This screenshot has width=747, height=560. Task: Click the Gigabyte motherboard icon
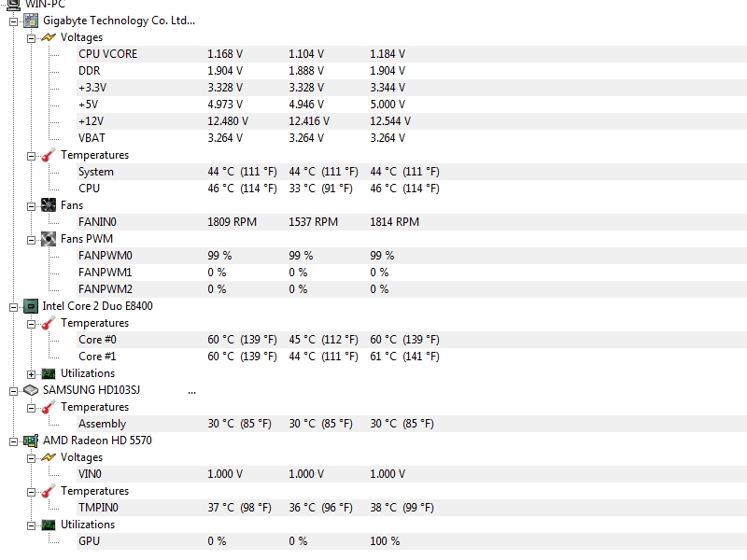[x=31, y=21]
